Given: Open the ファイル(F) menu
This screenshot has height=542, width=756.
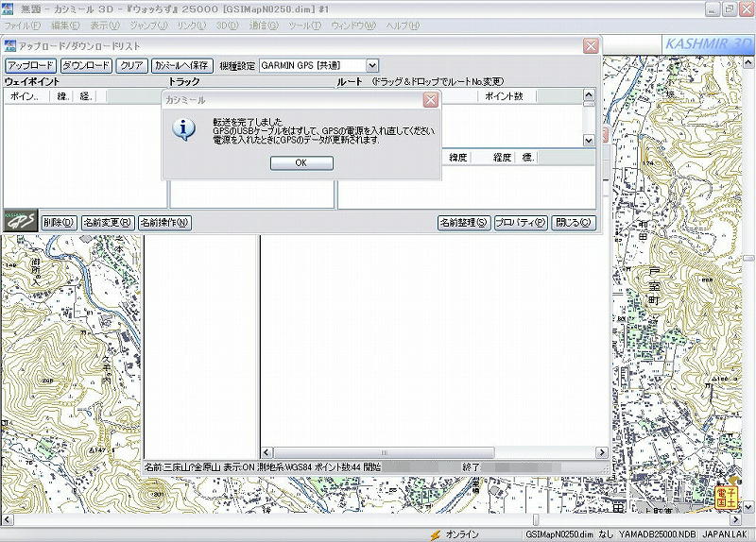Looking at the screenshot, I should pos(22,25).
